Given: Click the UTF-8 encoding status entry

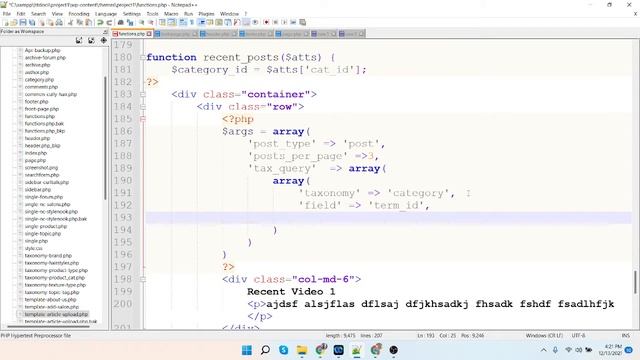Looking at the screenshot, I should [x=578, y=336].
